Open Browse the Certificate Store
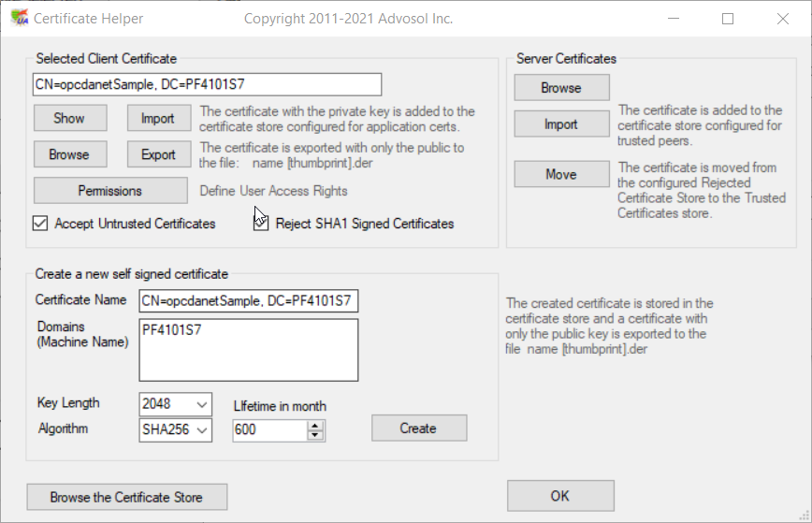 point(127,497)
